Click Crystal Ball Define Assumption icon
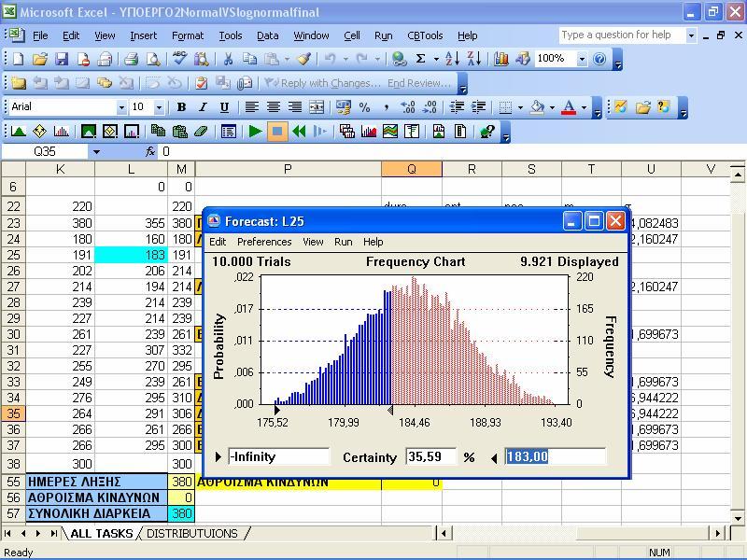The height and width of the screenshot is (560, 747). pos(18,131)
